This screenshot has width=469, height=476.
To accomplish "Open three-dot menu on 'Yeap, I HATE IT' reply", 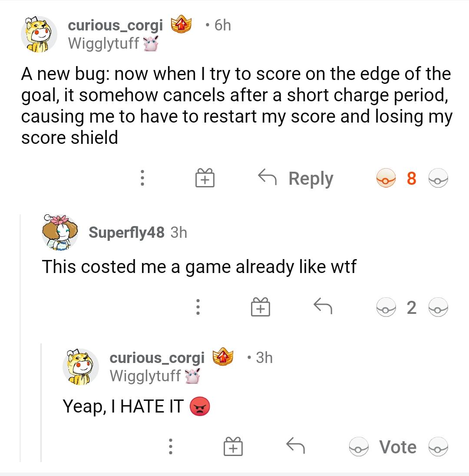I will [x=171, y=447].
